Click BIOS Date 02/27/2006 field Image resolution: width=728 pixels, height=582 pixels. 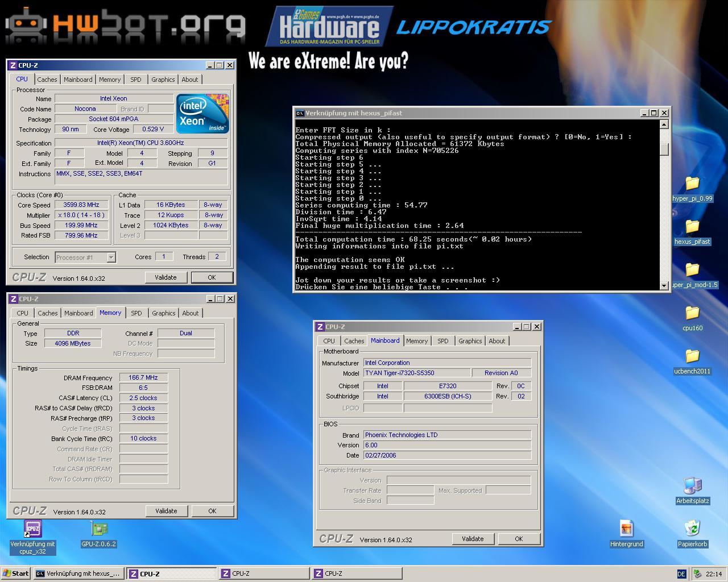click(447, 455)
